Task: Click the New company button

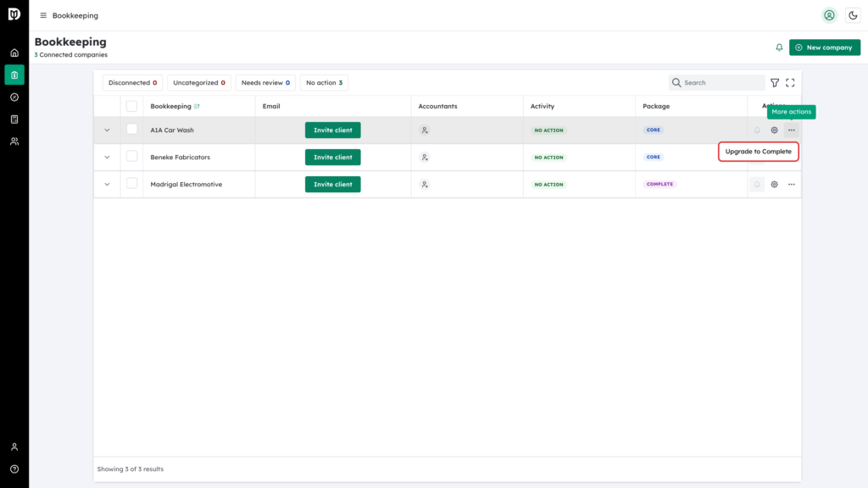Action: [824, 47]
